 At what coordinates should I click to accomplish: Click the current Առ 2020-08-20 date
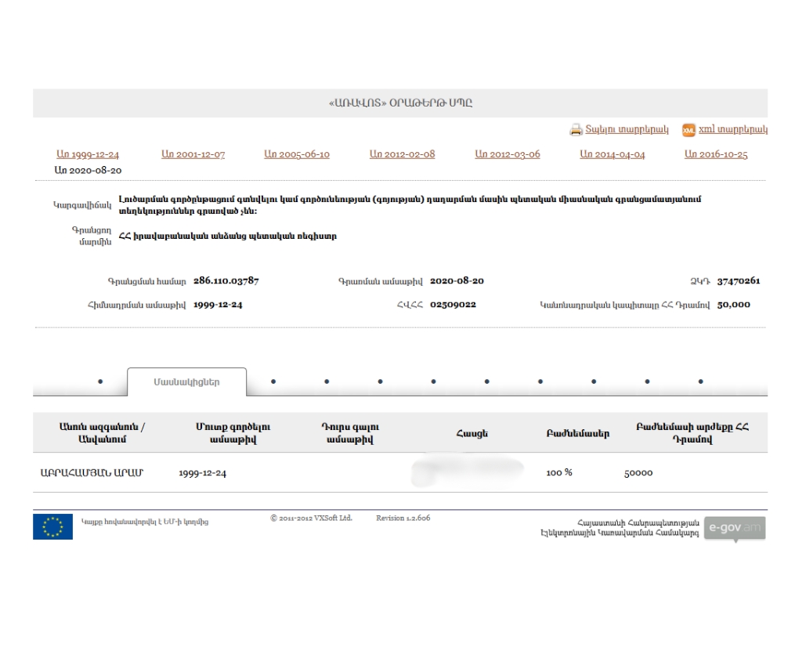click(88, 170)
